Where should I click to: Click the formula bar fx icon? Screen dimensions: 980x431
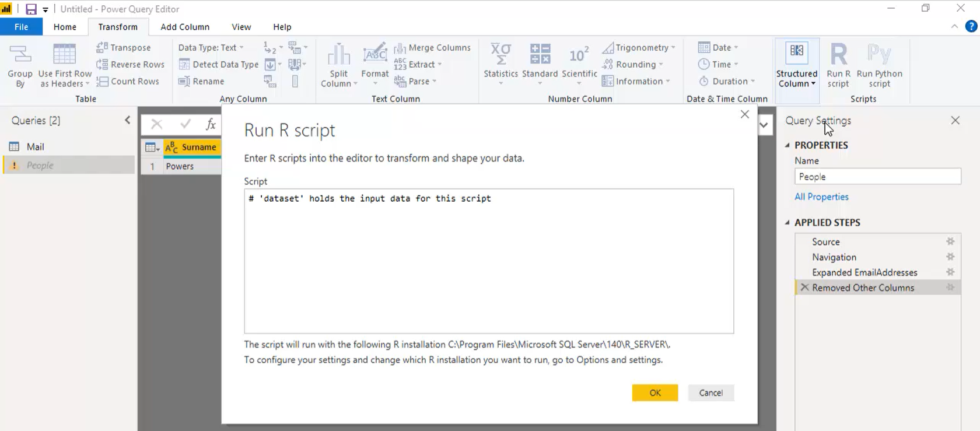pos(211,124)
